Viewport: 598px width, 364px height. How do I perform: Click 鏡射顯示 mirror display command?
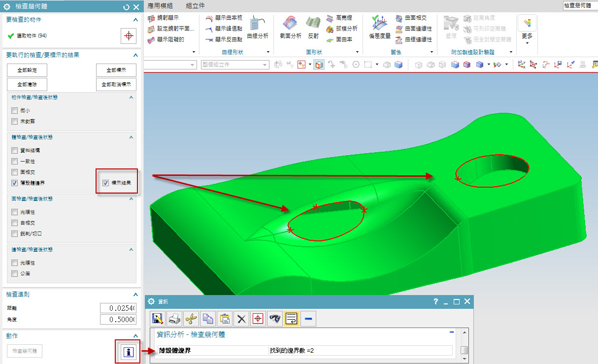164,18
